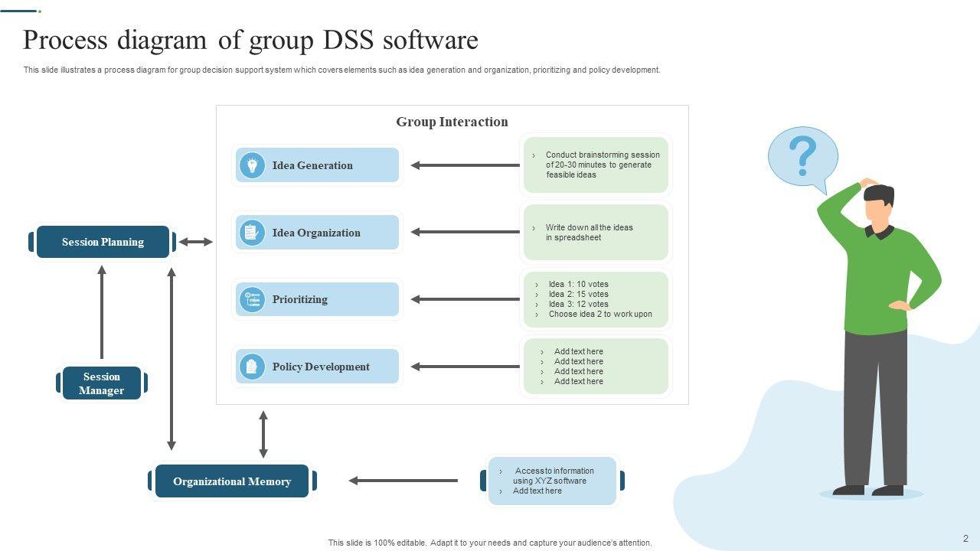Click the clipboard icon beside Policy Development

pyautogui.click(x=251, y=367)
